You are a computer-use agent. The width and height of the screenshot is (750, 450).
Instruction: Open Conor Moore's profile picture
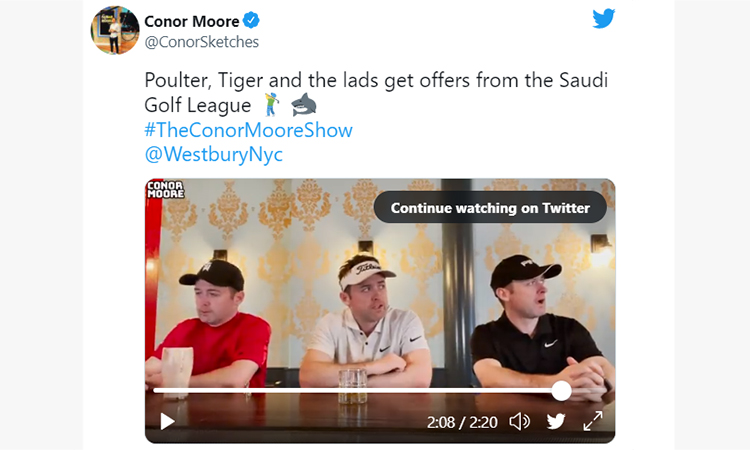[115, 30]
